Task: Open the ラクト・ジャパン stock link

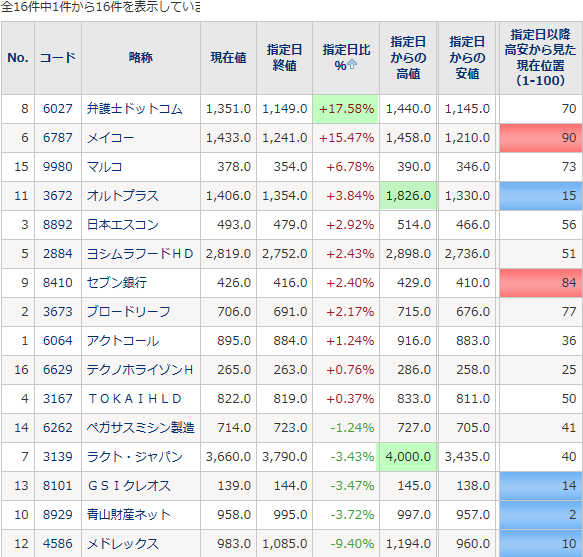Action: [135, 457]
